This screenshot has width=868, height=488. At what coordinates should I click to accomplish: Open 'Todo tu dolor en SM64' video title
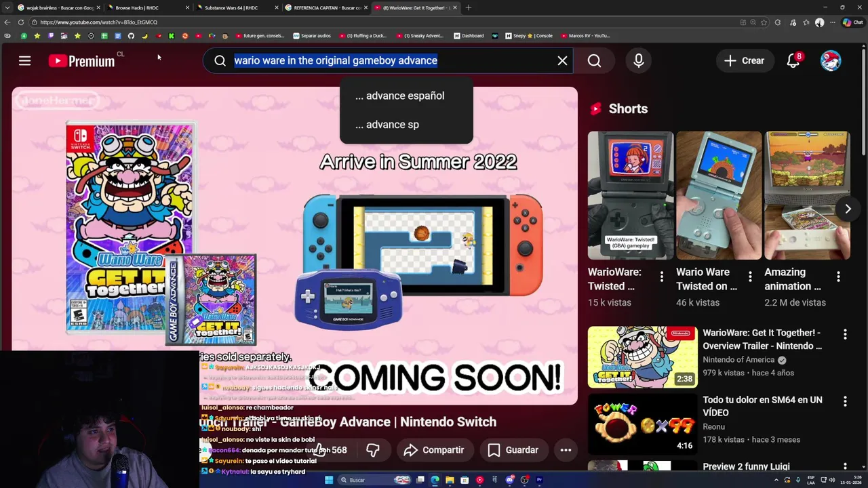762,406
